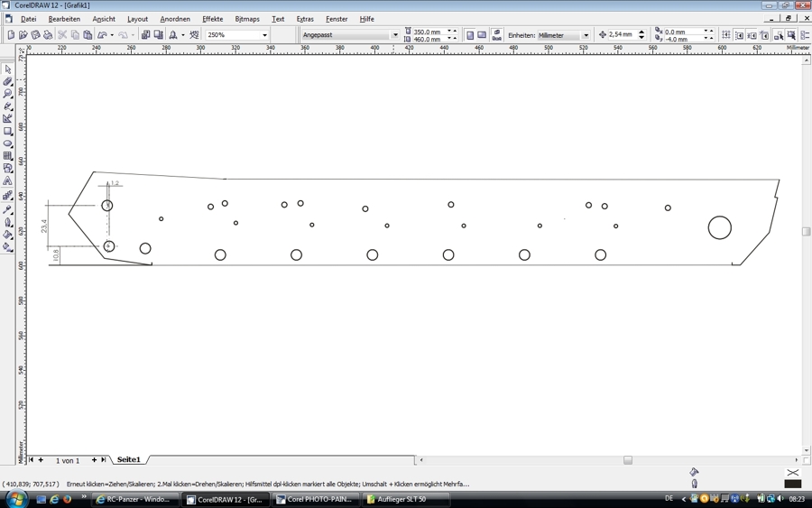The width and height of the screenshot is (812, 508).
Task: Click the Open file icon
Action: tap(23, 35)
